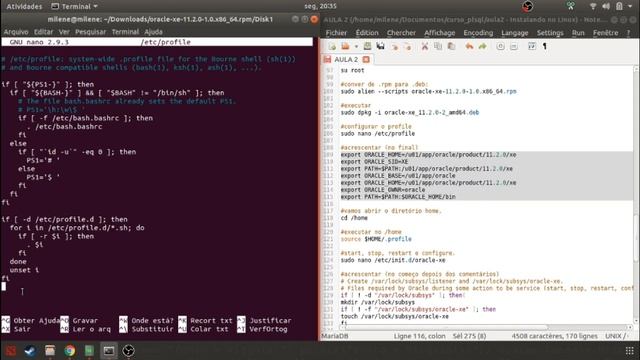Expand the system menu arrow in top bar

630,7
